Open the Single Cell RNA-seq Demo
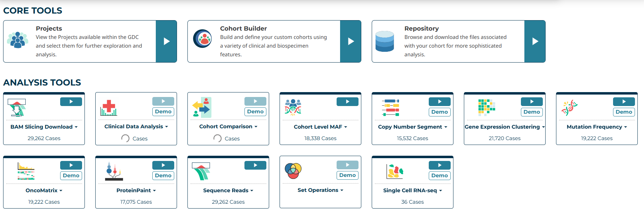Viewport: 644px width, 211px height. click(x=440, y=176)
